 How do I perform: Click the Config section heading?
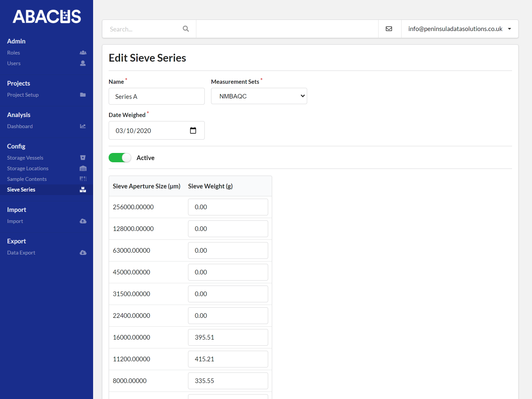coord(16,146)
